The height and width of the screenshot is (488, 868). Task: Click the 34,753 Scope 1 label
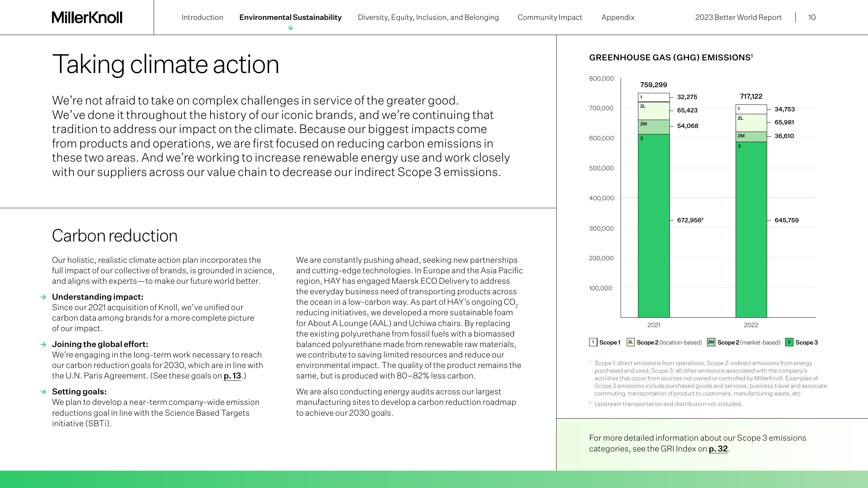(785, 109)
